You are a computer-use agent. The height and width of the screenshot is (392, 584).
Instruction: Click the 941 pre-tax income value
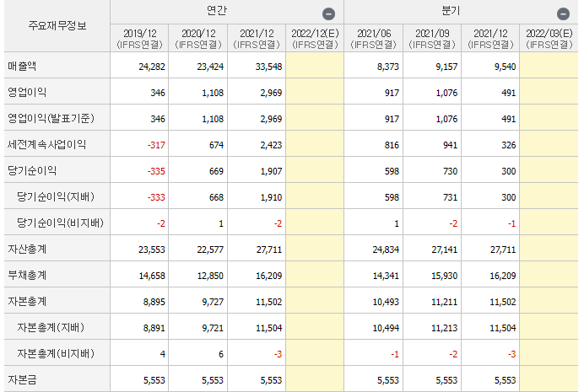pyautogui.click(x=450, y=145)
